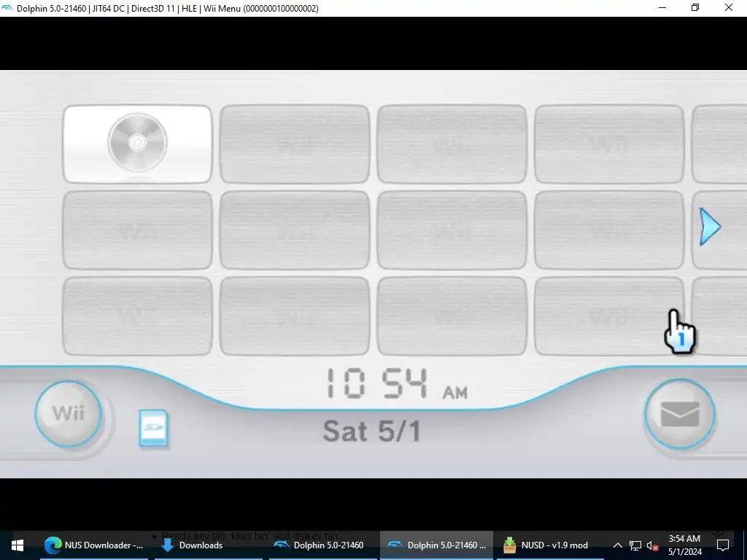Screen dimensions: 747x560
Task: Click the Dolphin logo in the title bar
Action: pos(7,8)
